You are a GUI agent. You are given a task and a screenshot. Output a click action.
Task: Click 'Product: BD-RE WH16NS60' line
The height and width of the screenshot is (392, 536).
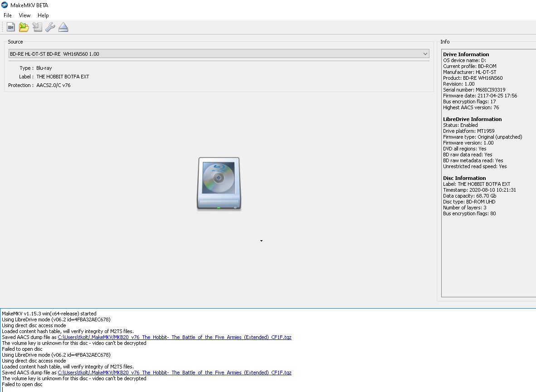click(473, 78)
